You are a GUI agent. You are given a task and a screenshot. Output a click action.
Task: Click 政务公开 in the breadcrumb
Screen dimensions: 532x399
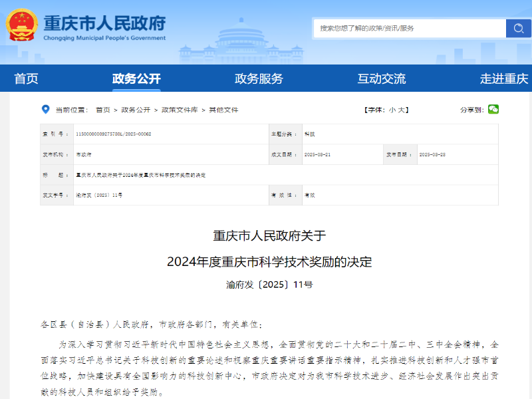(x=136, y=110)
